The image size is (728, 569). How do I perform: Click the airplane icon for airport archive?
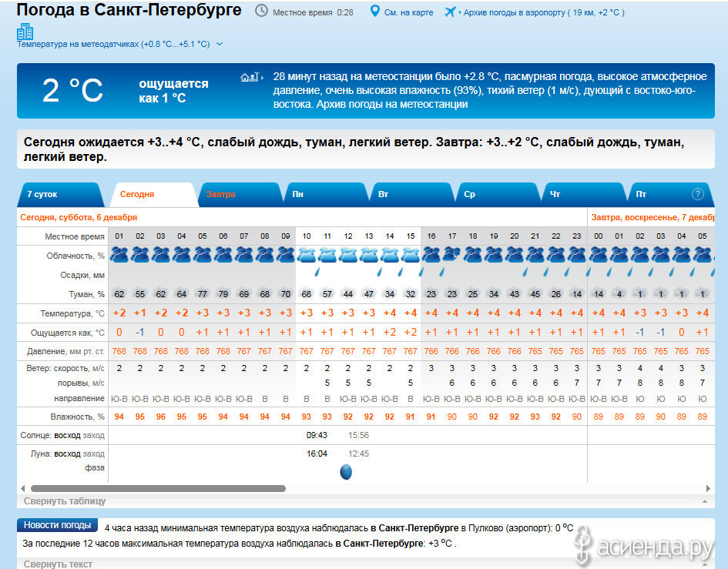pyautogui.click(x=451, y=12)
